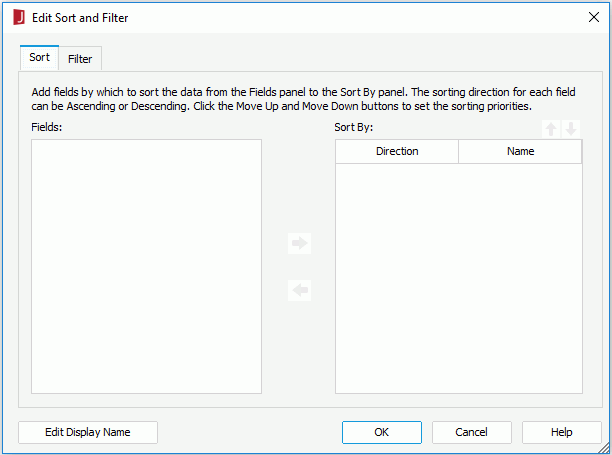
Task: Click the Move Down arrow icon
Action: pyautogui.click(x=571, y=129)
